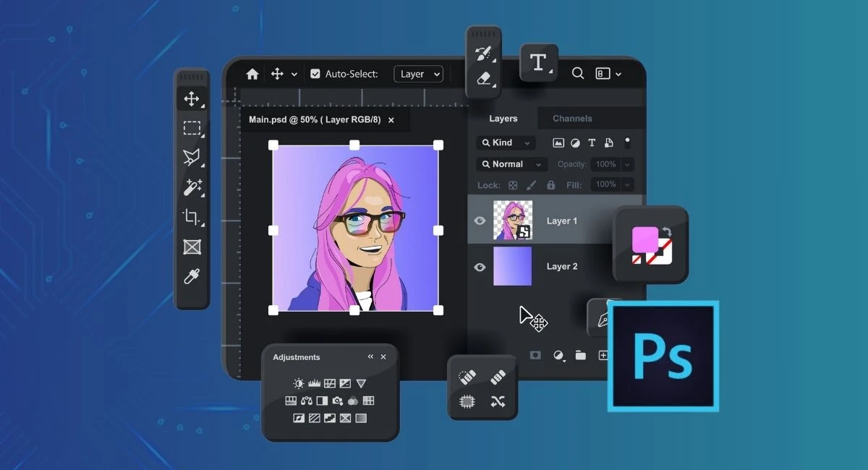Select the Layer 2 gradient thumbnail
Viewport: 868px width, 470px height.
tap(512, 266)
